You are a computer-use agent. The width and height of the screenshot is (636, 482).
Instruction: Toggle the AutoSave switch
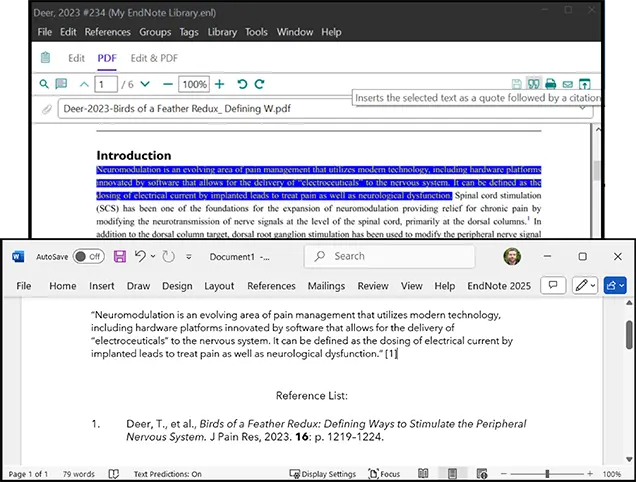88,256
